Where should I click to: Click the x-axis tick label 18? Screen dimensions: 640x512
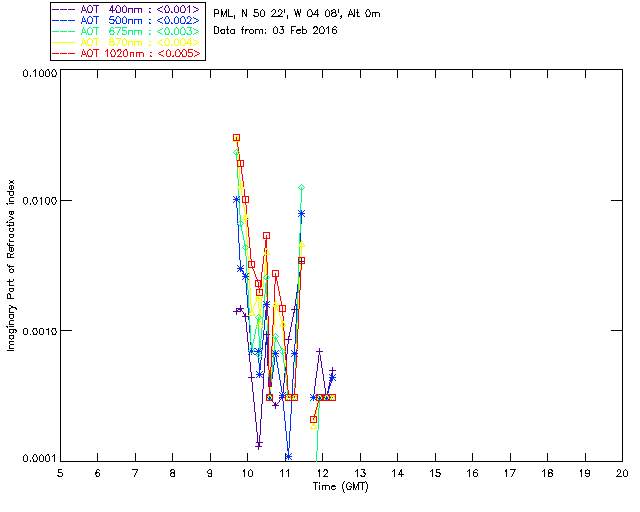(x=547, y=473)
